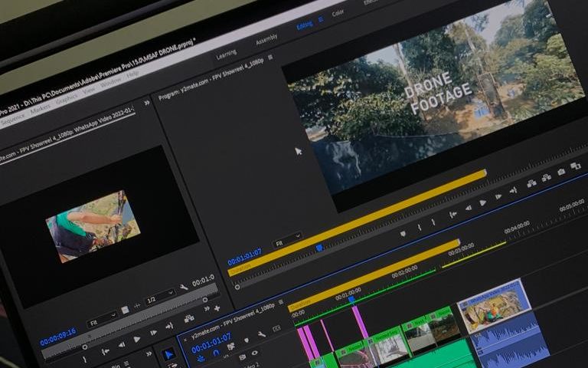Screen dimensions: 588x368
Task: Go to Out point in Source monitor
Action: [x=169, y=326]
